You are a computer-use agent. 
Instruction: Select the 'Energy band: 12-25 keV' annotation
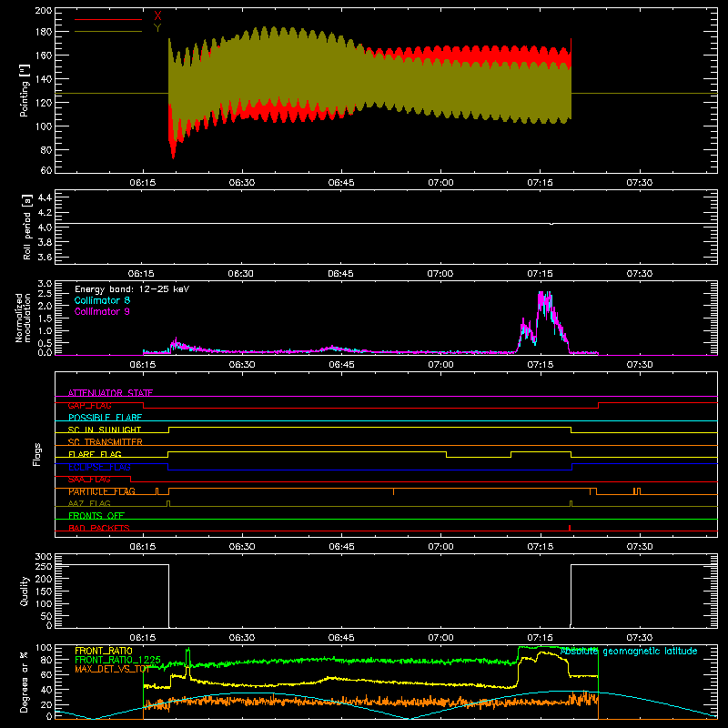132,289
